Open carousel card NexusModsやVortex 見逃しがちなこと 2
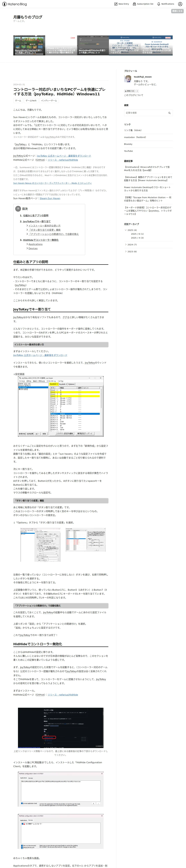Image resolution: width=186 pixels, height=868 pixels. point(93,45)
